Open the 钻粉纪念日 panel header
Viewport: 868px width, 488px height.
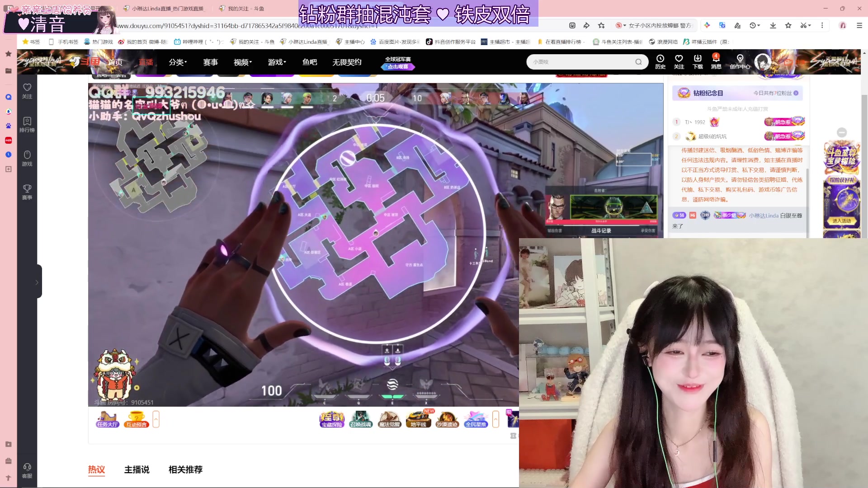[x=738, y=93]
